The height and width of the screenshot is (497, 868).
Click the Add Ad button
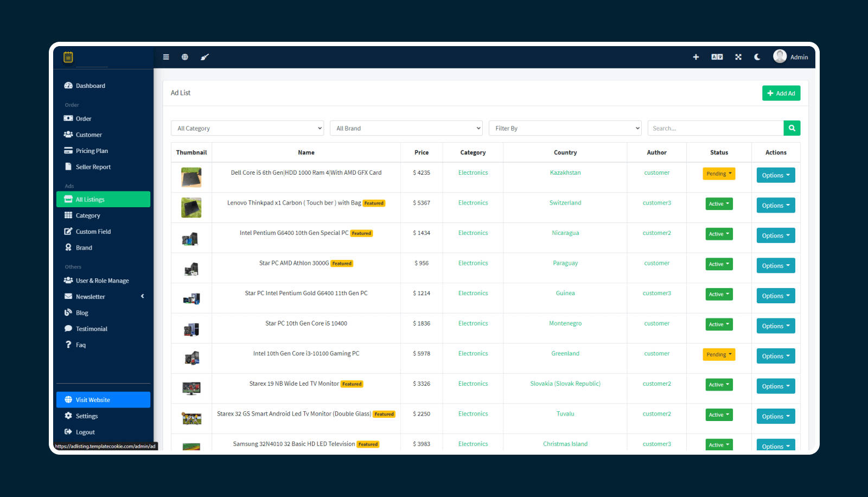(781, 93)
